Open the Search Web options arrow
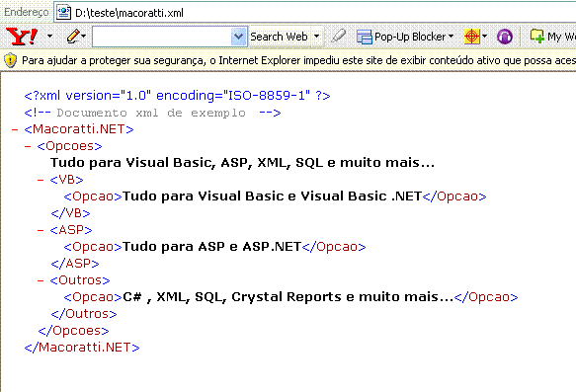This screenshot has width=576, height=392. tap(317, 37)
